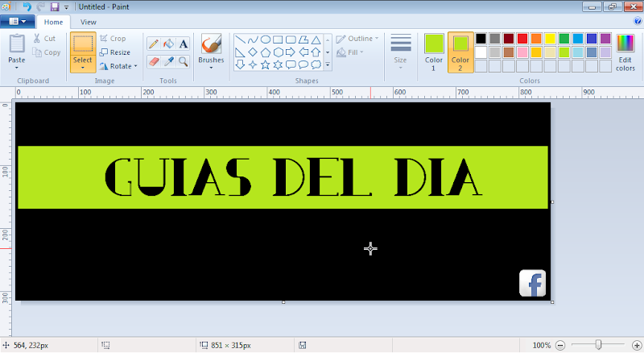The width and height of the screenshot is (644, 353).
Task: Select the Color picker eyedropper tool
Action: [168, 62]
